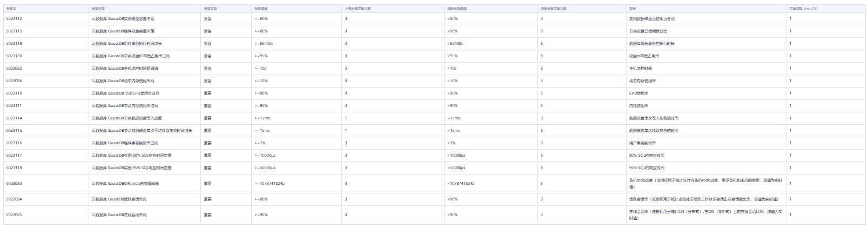Select the >=10000μs threshold cell

click(x=265, y=155)
